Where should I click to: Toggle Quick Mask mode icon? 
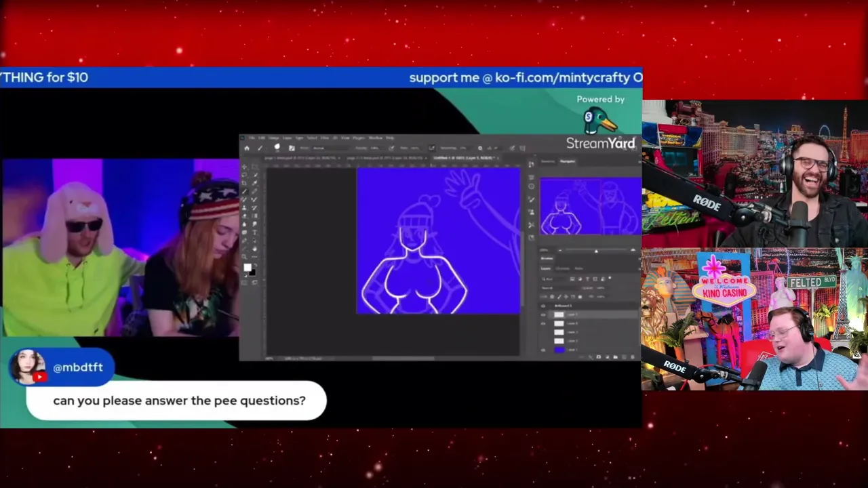244,281
